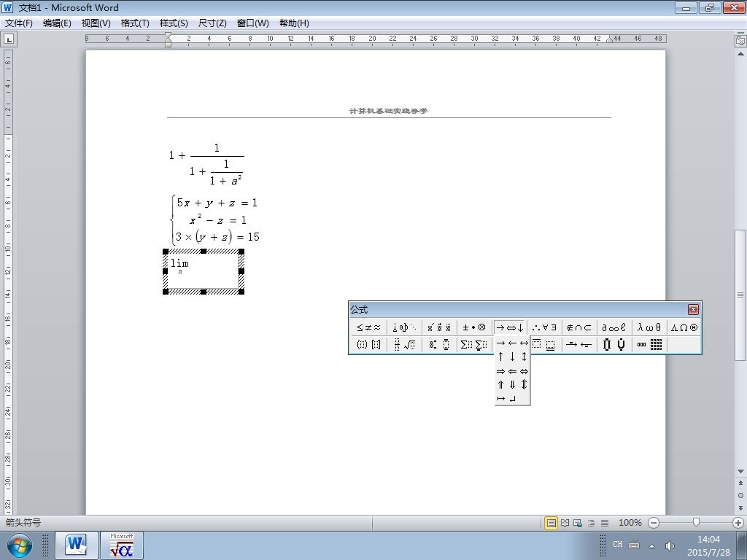Show hidden system tray icons
The image size is (747, 560).
click(x=651, y=546)
